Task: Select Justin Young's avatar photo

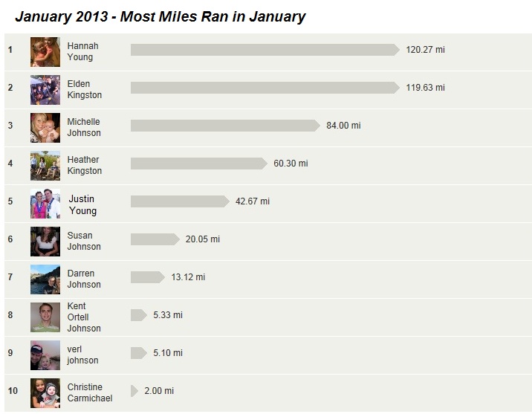Action: (45, 204)
